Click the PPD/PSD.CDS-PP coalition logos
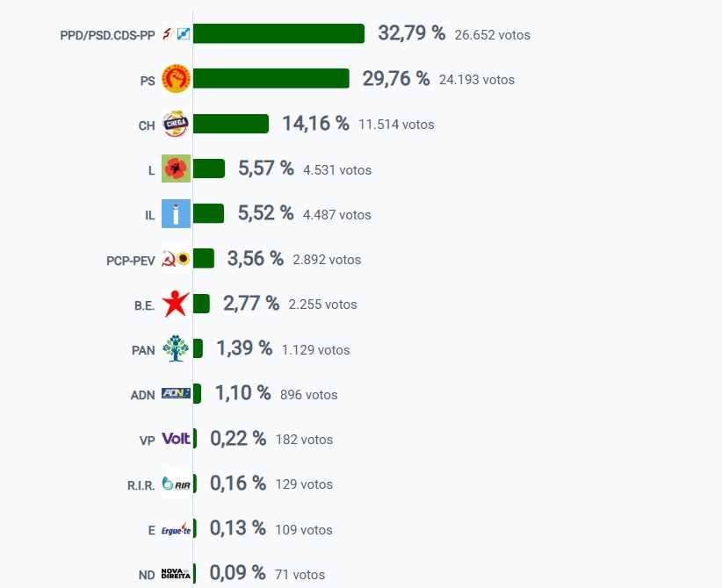Screen dimensions: 722x588 (176, 33)
